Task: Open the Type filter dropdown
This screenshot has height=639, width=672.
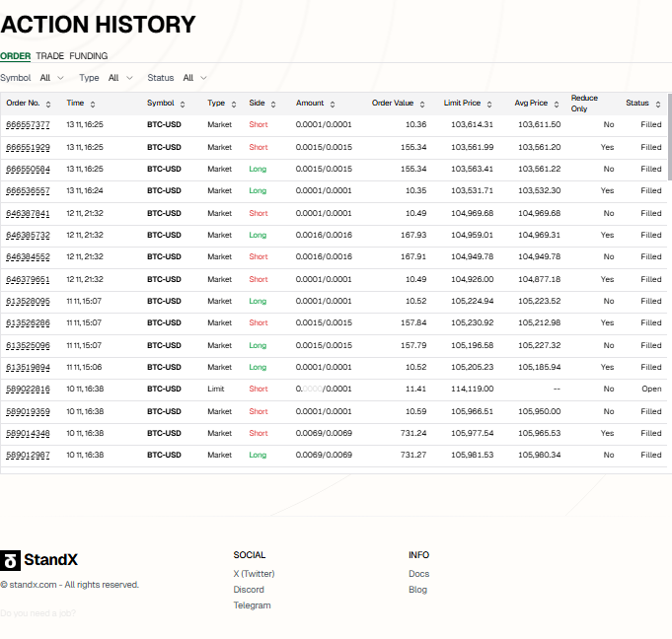Action: coord(120,78)
